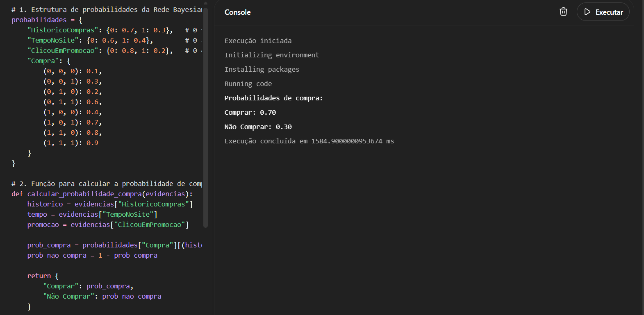Click the "return {" statement line

click(x=43, y=276)
